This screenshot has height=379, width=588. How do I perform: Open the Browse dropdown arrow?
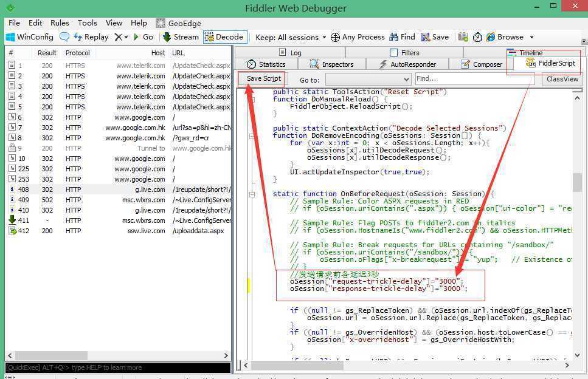(x=531, y=38)
